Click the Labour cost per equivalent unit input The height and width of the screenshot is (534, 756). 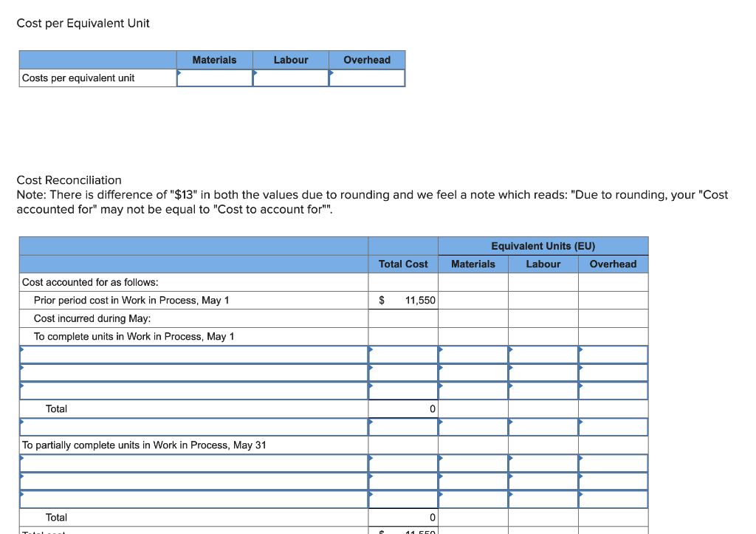pos(292,78)
